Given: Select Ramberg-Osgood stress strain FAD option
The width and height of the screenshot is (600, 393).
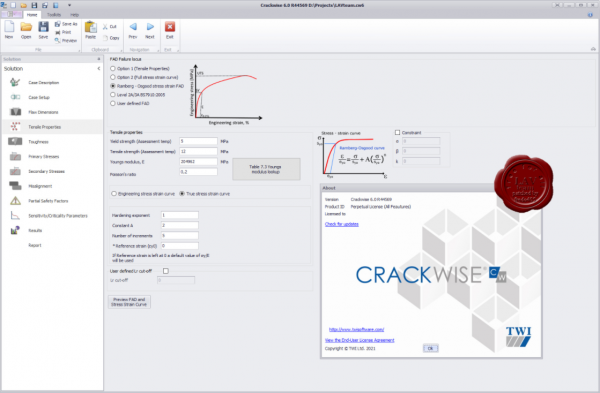Looking at the screenshot, I should coord(113,86).
